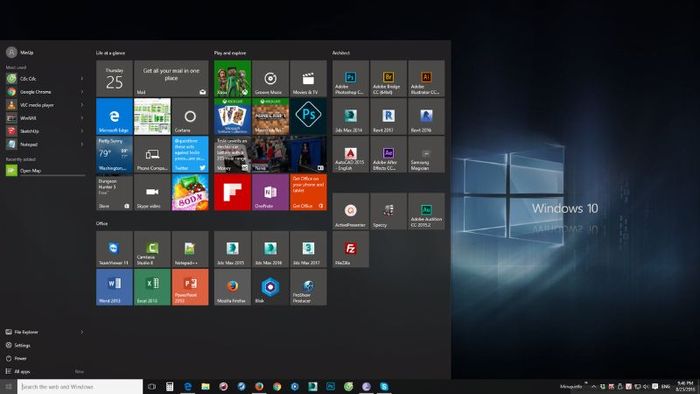The width and height of the screenshot is (700, 394).
Task: Open the Adobe Illustrator CC tile
Action: 426,79
